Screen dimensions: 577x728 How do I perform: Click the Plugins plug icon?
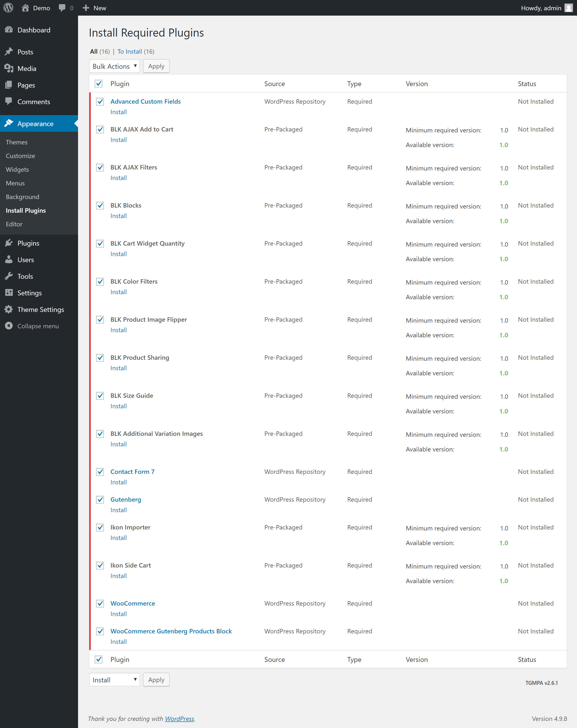tap(9, 243)
